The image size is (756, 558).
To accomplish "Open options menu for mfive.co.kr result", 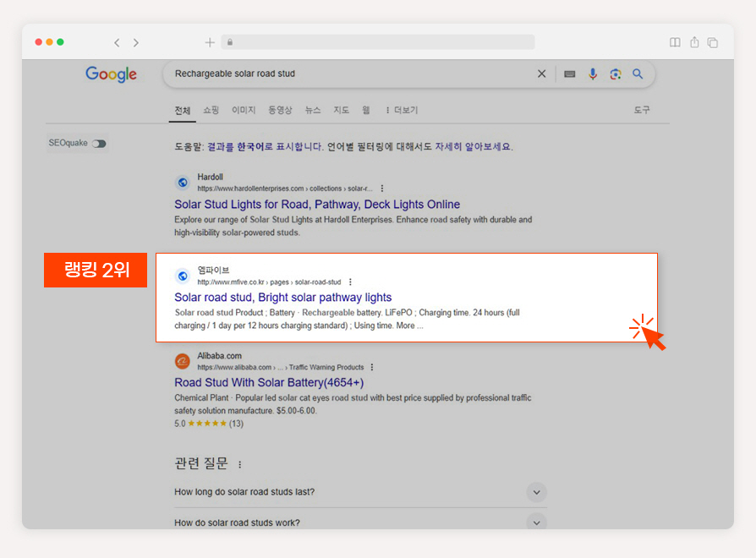I will [350, 282].
